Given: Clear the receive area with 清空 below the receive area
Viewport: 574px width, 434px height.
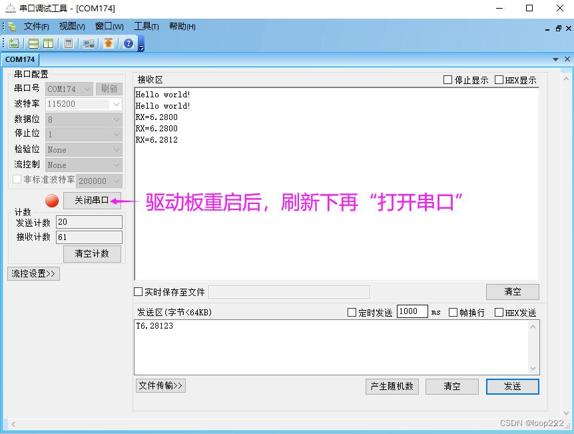Looking at the screenshot, I should [512, 292].
